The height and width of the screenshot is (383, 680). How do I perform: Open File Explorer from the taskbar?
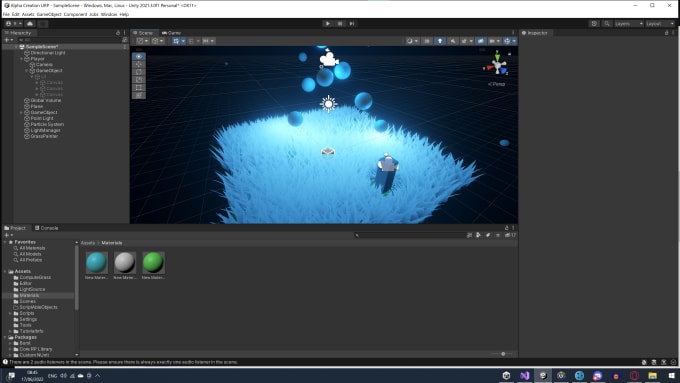click(x=652, y=376)
